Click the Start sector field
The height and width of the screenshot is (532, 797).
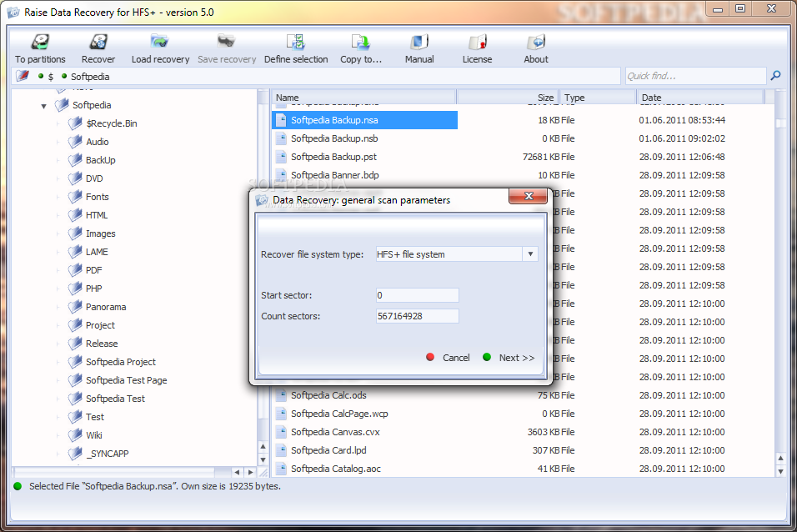(x=418, y=295)
